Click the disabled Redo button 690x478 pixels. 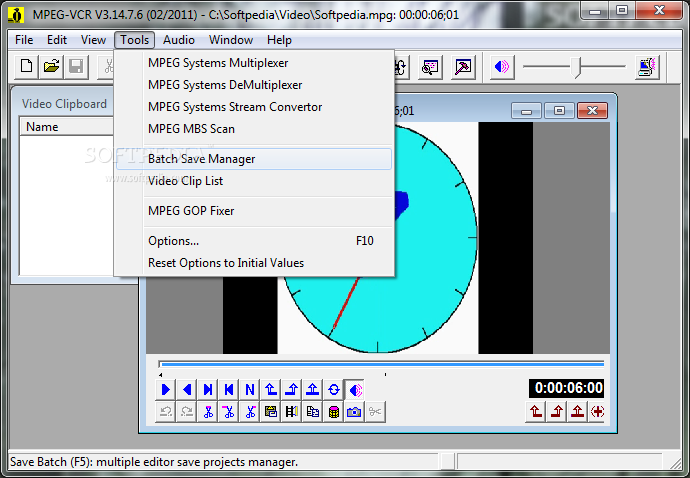pyautogui.click(x=187, y=412)
